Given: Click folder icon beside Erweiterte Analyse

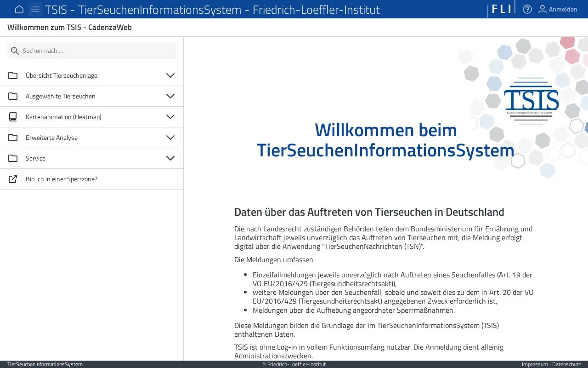Looking at the screenshot, I should tap(13, 138).
